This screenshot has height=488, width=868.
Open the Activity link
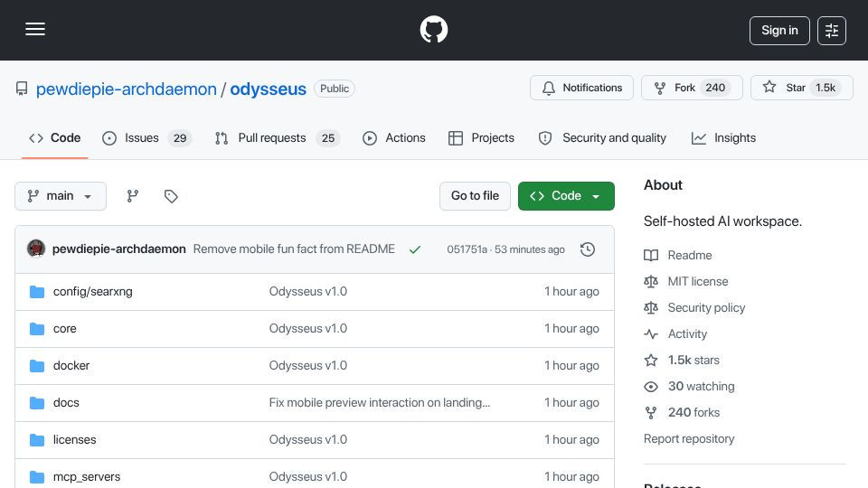point(675,334)
